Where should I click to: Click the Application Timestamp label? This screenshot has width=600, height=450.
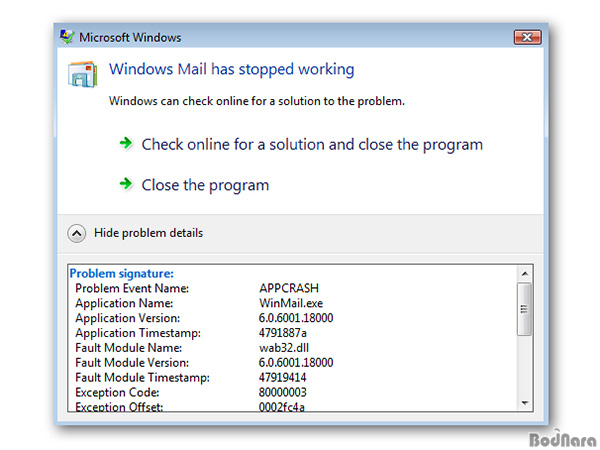pos(138,333)
